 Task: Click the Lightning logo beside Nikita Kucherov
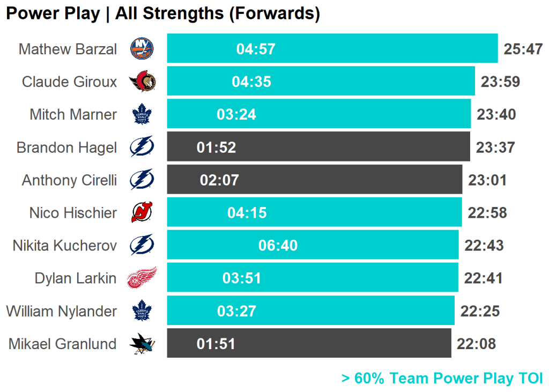[x=142, y=245]
